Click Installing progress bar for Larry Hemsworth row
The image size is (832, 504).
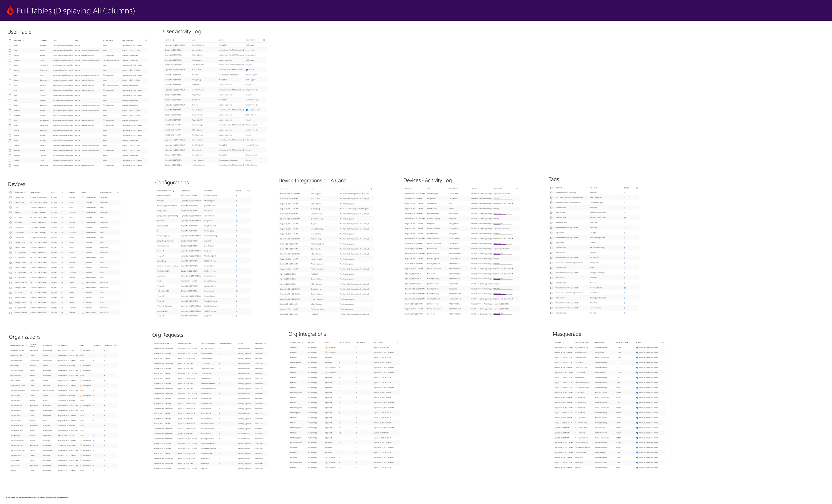pos(503,214)
